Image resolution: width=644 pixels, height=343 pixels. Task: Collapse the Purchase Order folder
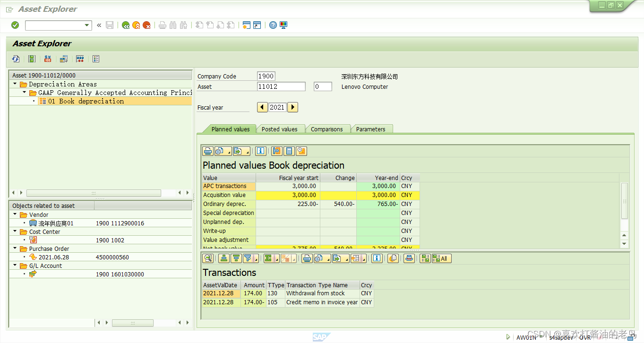pyautogui.click(x=15, y=249)
